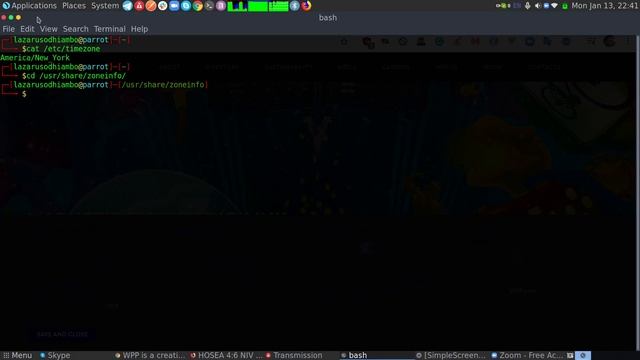The image size is (640, 360).
Task: Click the purple round launcher icon
Action: point(221,6)
